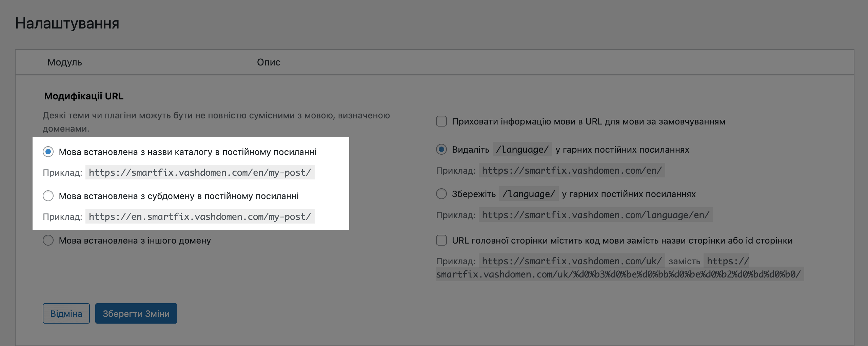Select language set from different domain radio
Image resolution: width=868 pixels, height=346 pixels.
(48, 240)
